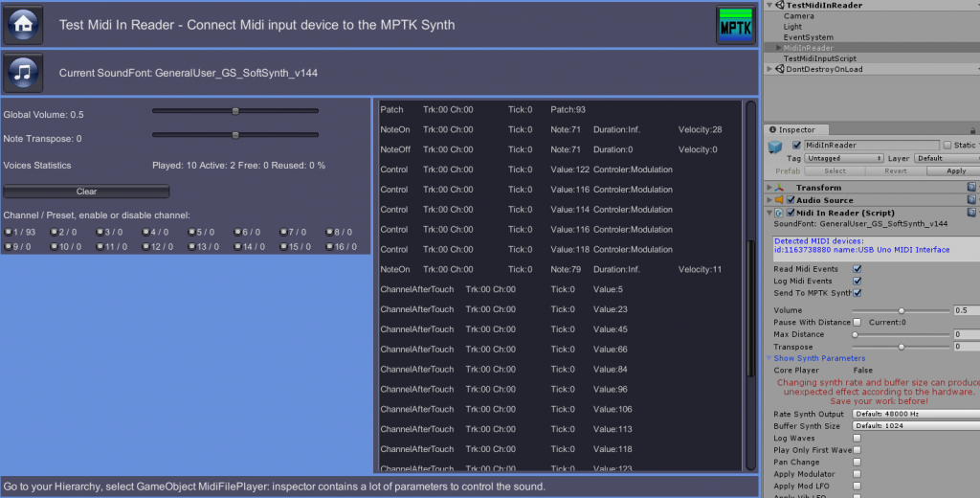Screen dimensions: 980x498
Task: Enable Apply Mod LFO checkbox
Action: click(x=857, y=487)
